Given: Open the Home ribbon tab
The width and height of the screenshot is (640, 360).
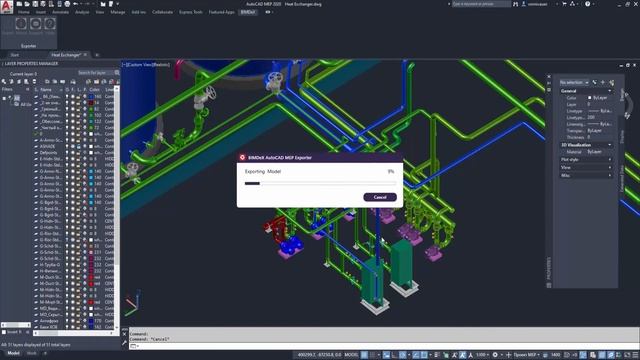Looking at the screenshot, I should pyautogui.click(x=24, y=12).
